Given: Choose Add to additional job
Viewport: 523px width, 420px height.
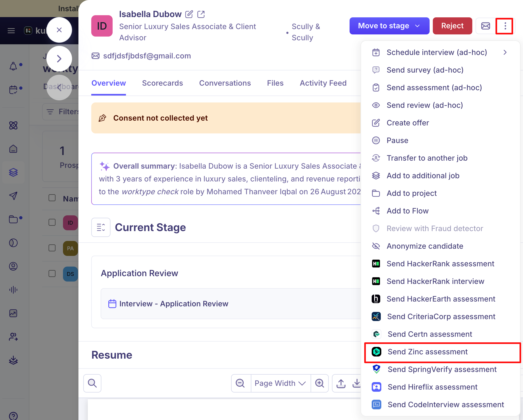Looking at the screenshot, I should 440,176.
